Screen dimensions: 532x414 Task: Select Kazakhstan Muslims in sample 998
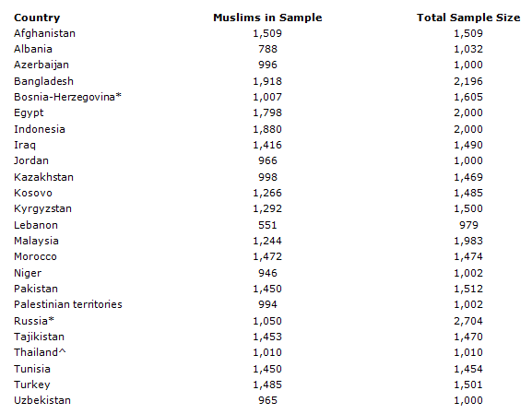pyautogui.click(x=267, y=177)
